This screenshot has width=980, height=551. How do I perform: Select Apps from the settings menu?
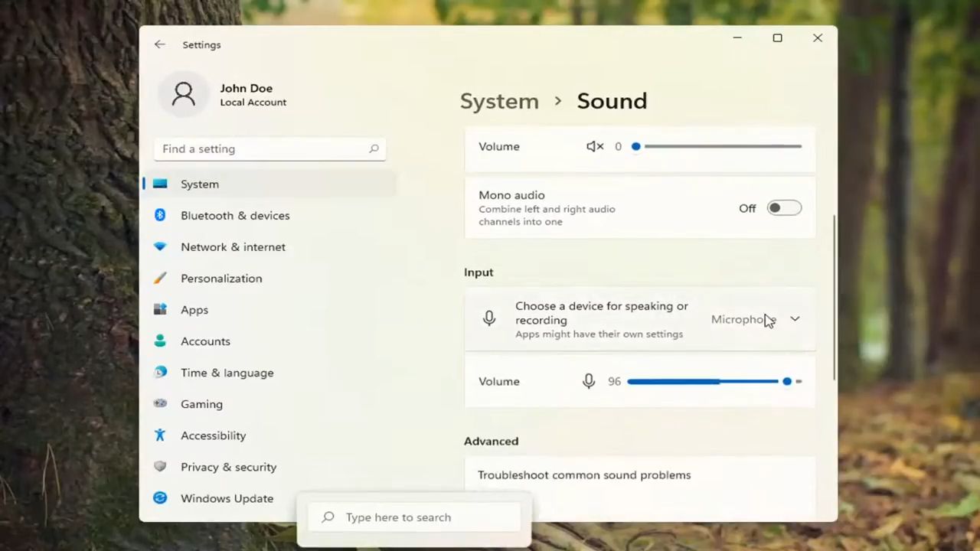click(194, 309)
